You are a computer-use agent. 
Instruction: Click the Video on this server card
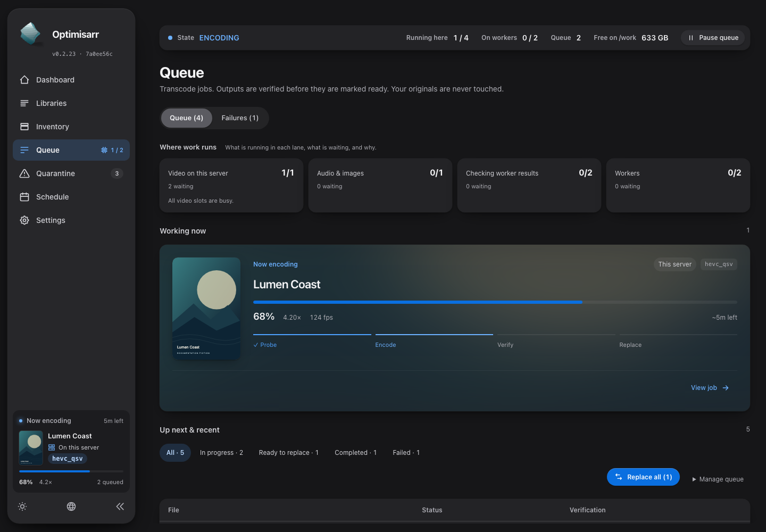click(231, 186)
